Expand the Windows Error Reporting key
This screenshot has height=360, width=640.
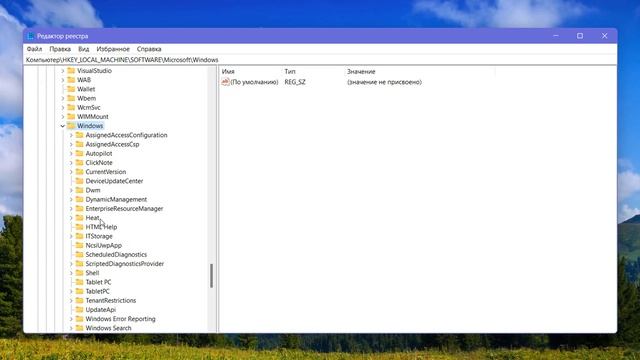(x=71, y=319)
